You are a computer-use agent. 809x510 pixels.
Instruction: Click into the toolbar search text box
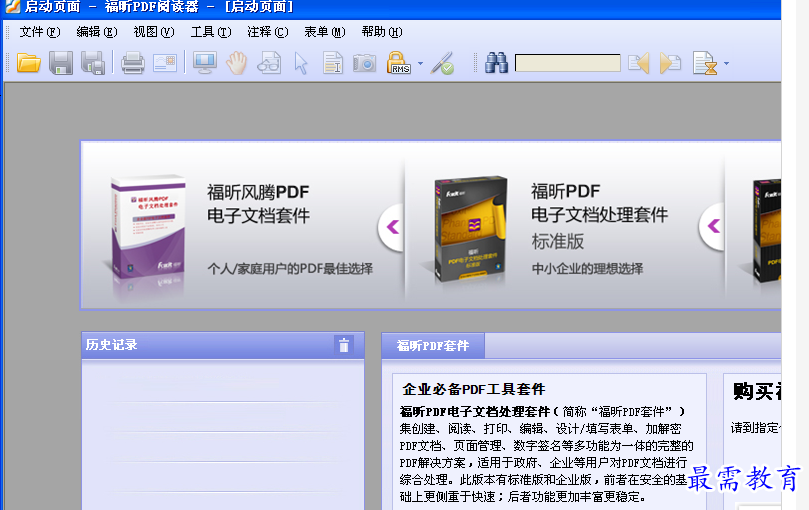pyautogui.click(x=568, y=63)
